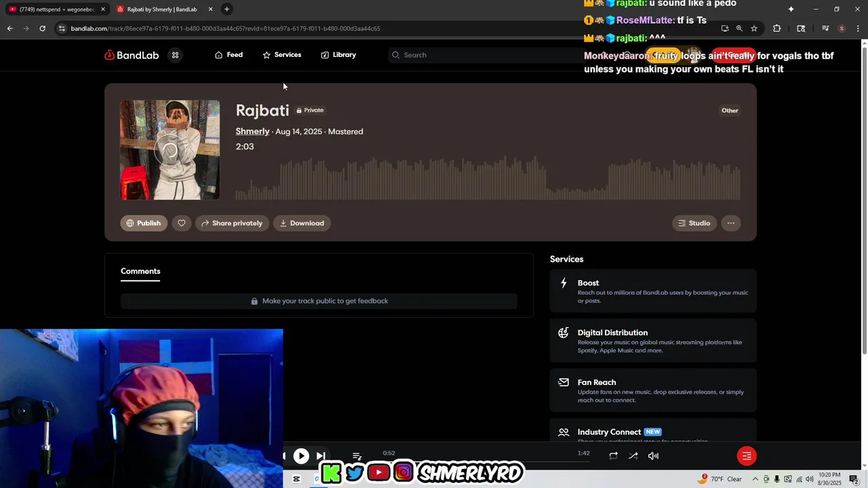This screenshot has height=488, width=868.
Task: Open the Chrome three-dot menu
Action: pos(857,28)
